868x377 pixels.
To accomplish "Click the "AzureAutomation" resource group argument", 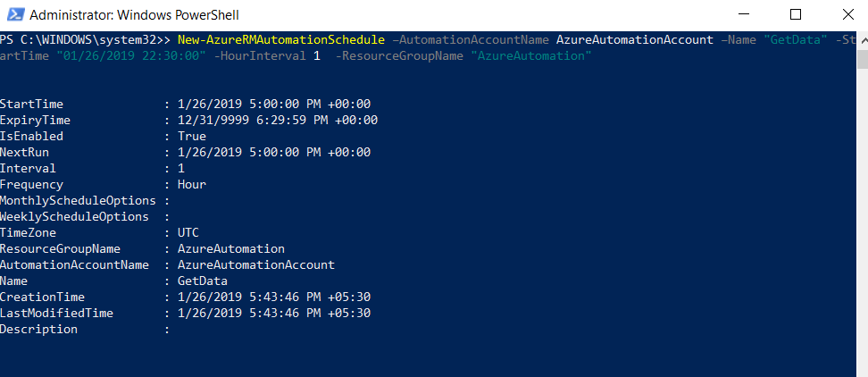I will [x=530, y=56].
